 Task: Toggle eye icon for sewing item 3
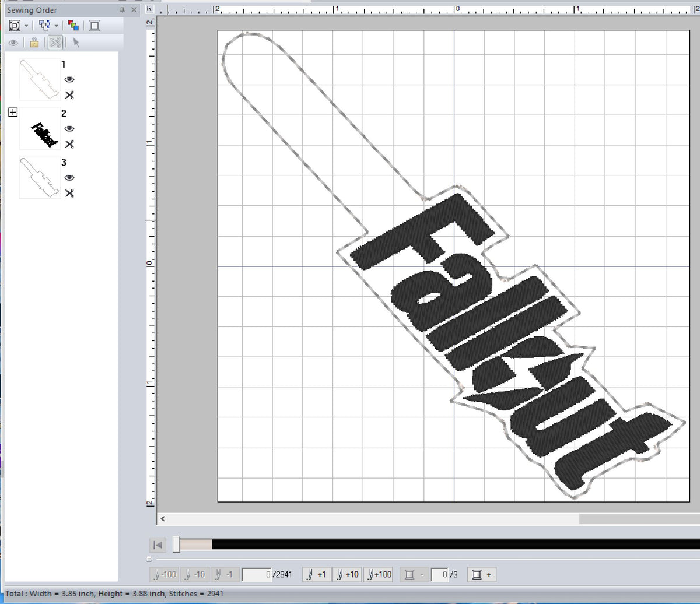click(69, 178)
